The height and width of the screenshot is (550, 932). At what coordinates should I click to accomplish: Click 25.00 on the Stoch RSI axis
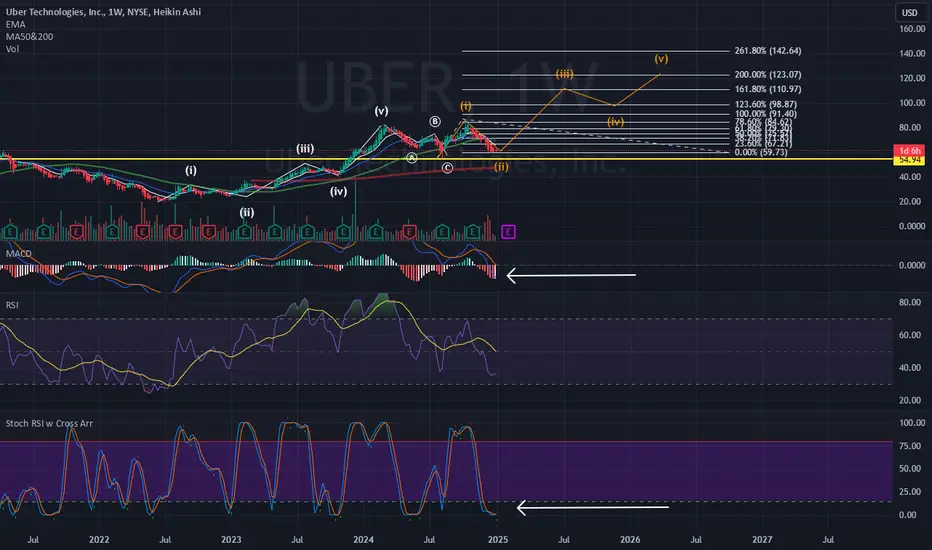pyautogui.click(x=912, y=492)
